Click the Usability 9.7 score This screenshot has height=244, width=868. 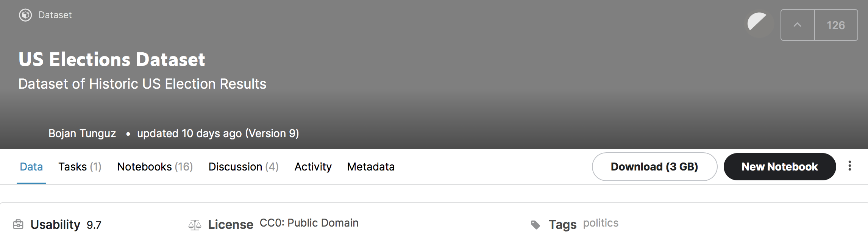[94, 225]
